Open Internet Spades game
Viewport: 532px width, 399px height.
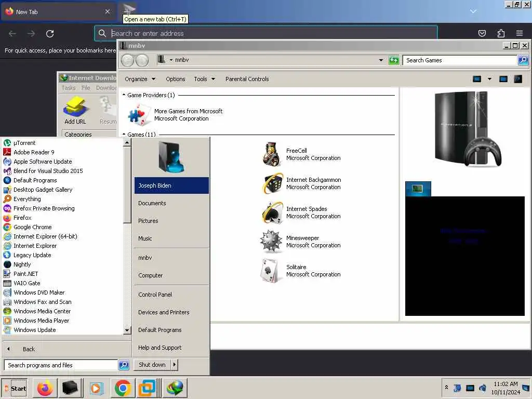coord(302,212)
